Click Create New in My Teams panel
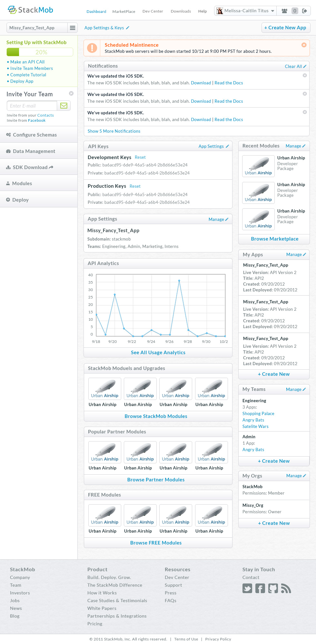This screenshot has height=644, width=316. coord(274,461)
